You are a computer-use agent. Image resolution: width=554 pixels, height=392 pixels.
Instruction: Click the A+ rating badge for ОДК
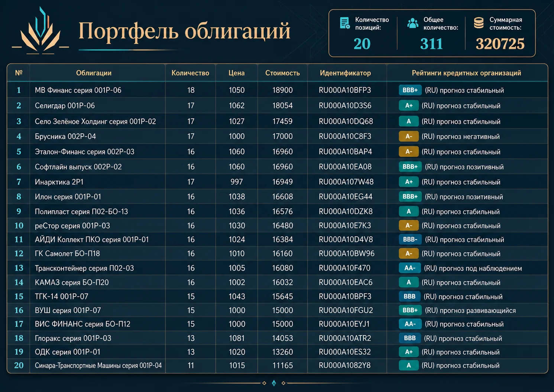(409, 352)
